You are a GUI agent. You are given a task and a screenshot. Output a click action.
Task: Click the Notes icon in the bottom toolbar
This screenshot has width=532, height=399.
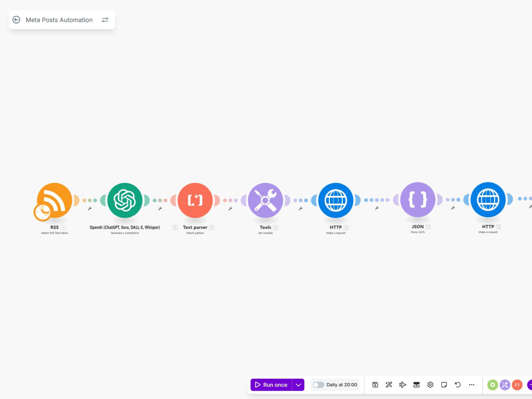pyautogui.click(x=444, y=384)
